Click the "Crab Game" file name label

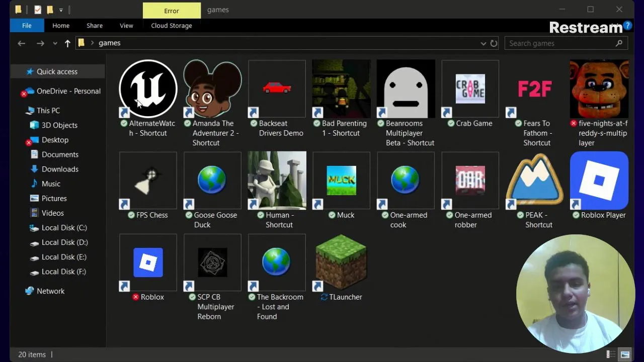click(474, 123)
